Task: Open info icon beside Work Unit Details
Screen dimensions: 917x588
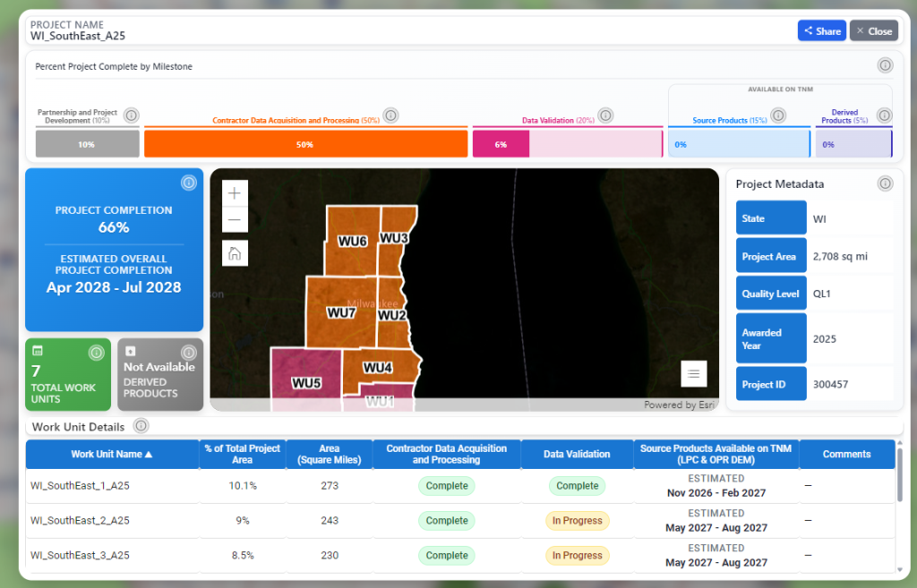Action: (141, 426)
